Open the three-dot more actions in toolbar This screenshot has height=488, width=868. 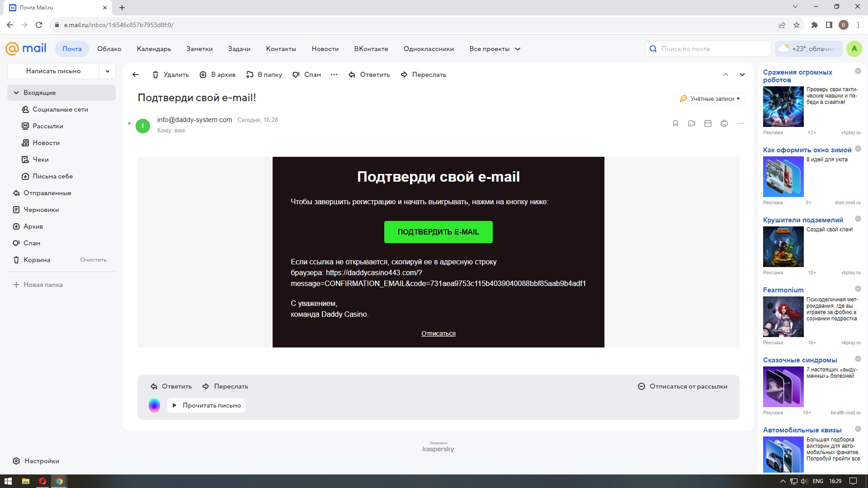334,75
